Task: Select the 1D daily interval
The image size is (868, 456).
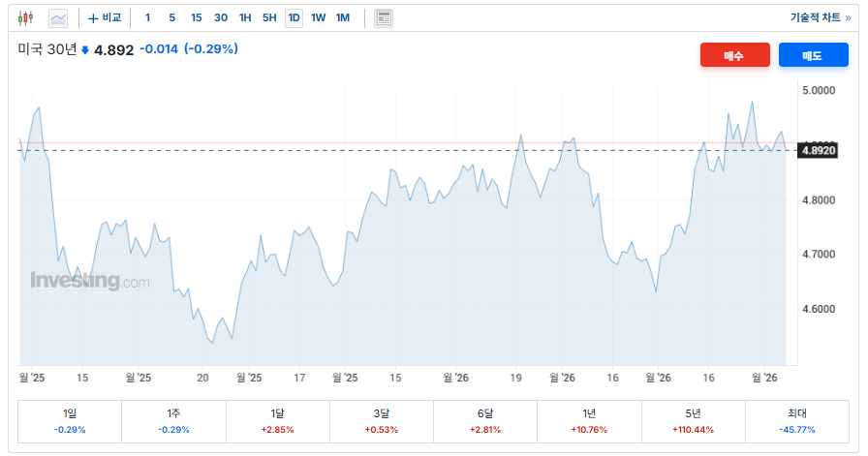Action: coord(294,17)
